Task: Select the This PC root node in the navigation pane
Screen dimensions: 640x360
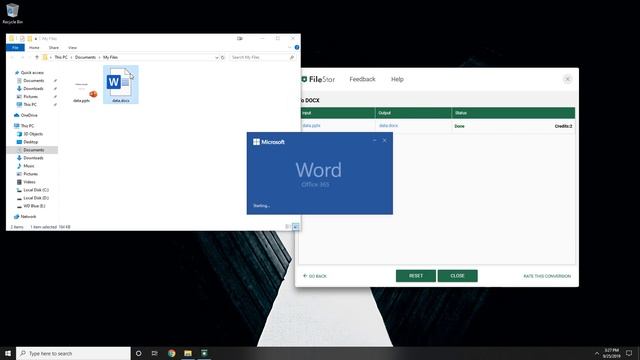Action: [x=27, y=126]
